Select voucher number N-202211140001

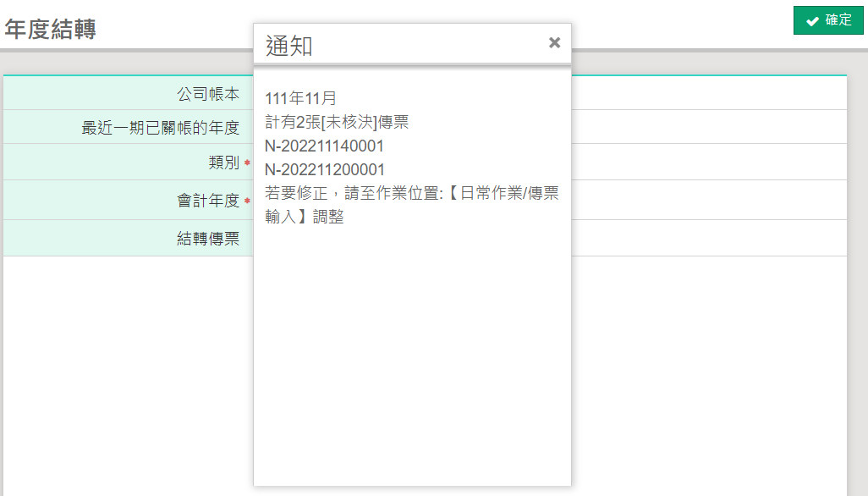click(324, 146)
